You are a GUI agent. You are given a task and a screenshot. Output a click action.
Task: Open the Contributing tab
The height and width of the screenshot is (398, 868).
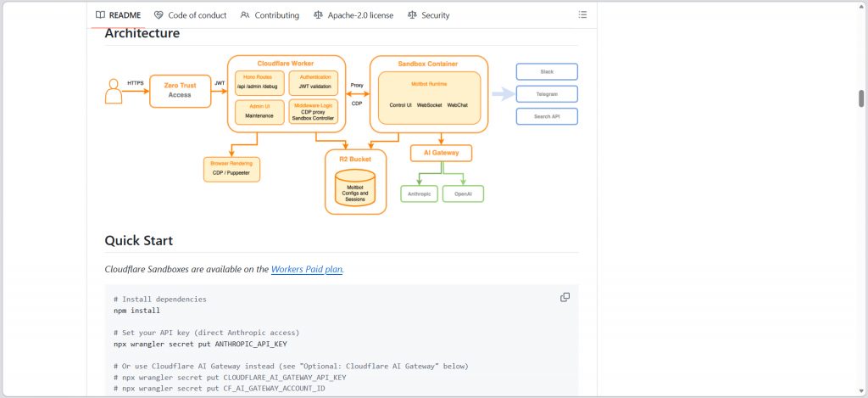pyautogui.click(x=276, y=14)
